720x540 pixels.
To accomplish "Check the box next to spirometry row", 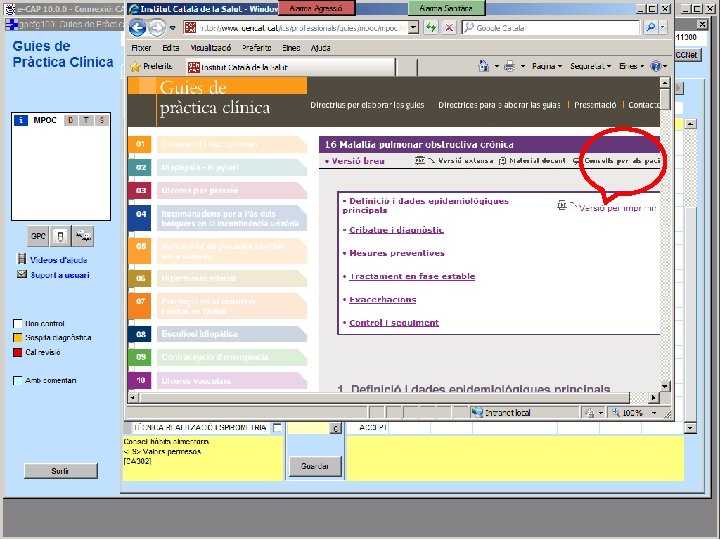I will [277, 428].
